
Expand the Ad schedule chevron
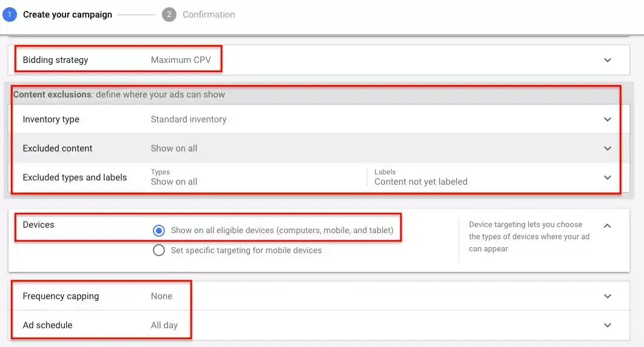(608, 325)
